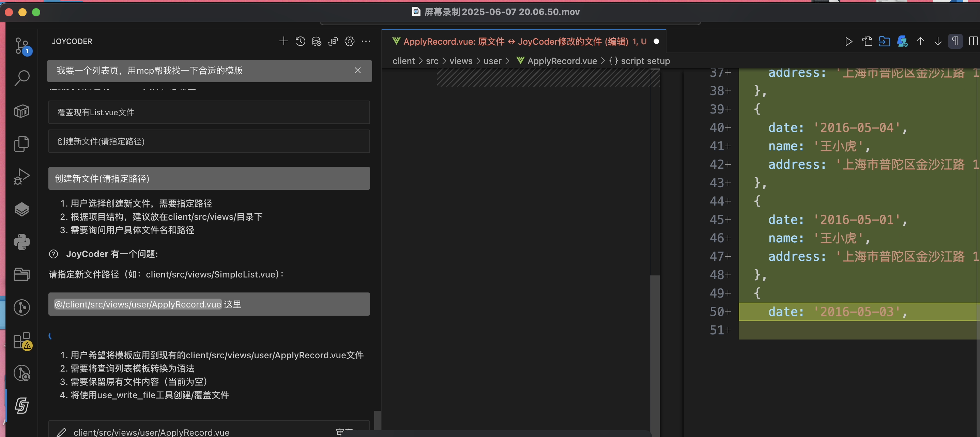The image size is (980, 437).
Task: Click the original-file pane vertical scrollbar thumb
Action: (655, 356)
